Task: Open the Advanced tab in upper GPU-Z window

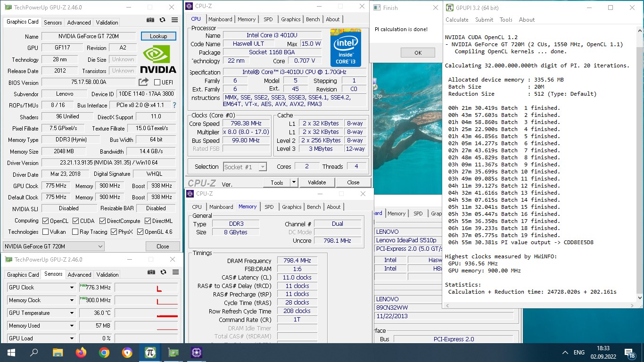Action: click(79, 22)
